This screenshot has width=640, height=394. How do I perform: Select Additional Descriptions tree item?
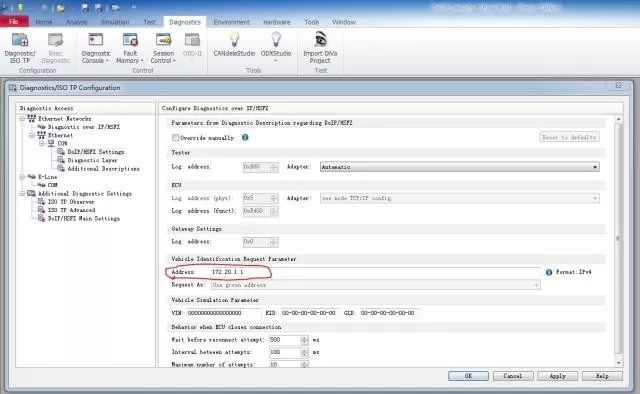103,169
